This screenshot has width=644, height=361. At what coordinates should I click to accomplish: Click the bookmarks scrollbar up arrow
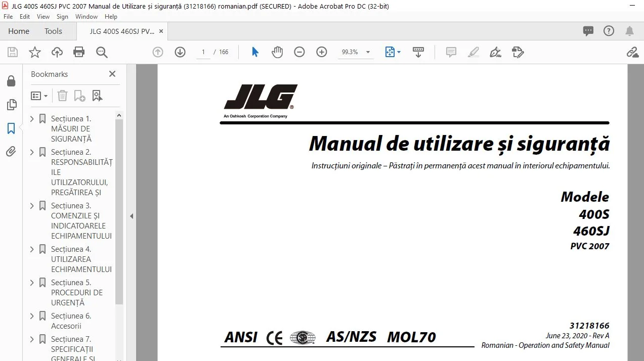click(x=119, y=115)
